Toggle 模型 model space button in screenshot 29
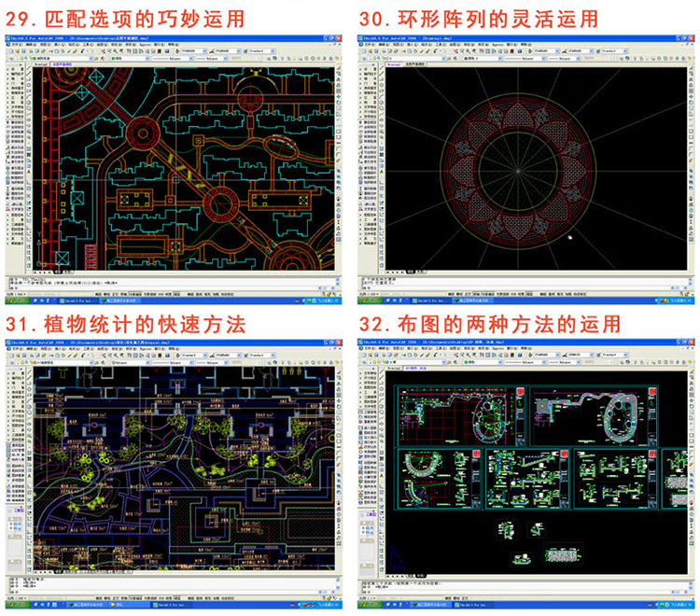700x616 pixels. tap(176, 294)
